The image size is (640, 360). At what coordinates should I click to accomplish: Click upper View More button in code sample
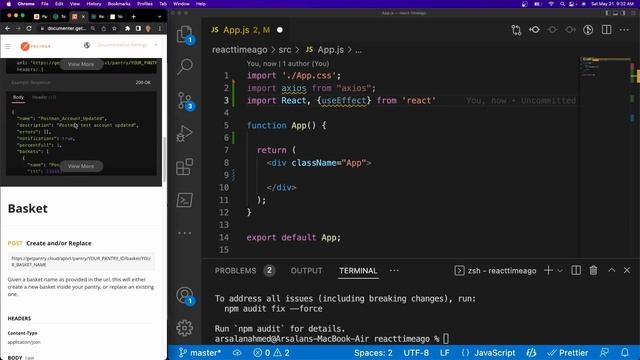[81, 64]
